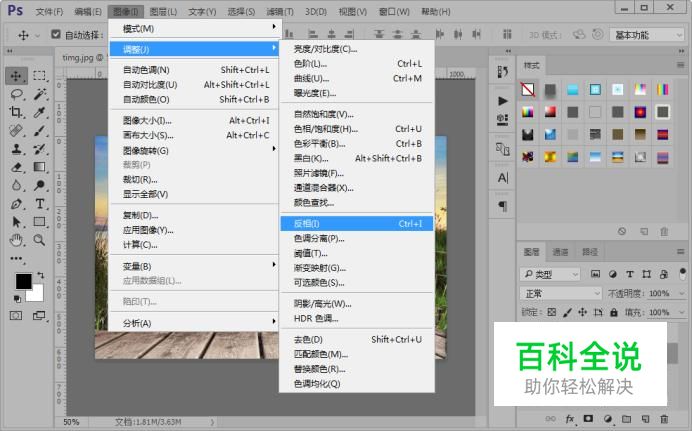Expand the 图像旋转(G) submenu
The height and width of the screenshot is (431, 692).
pos(194,150)
